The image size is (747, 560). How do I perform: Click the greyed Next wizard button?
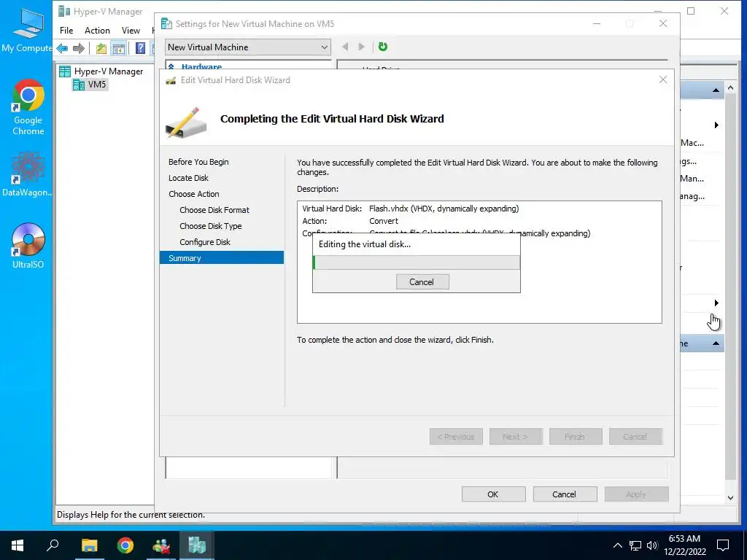click(x=516, y=437)
